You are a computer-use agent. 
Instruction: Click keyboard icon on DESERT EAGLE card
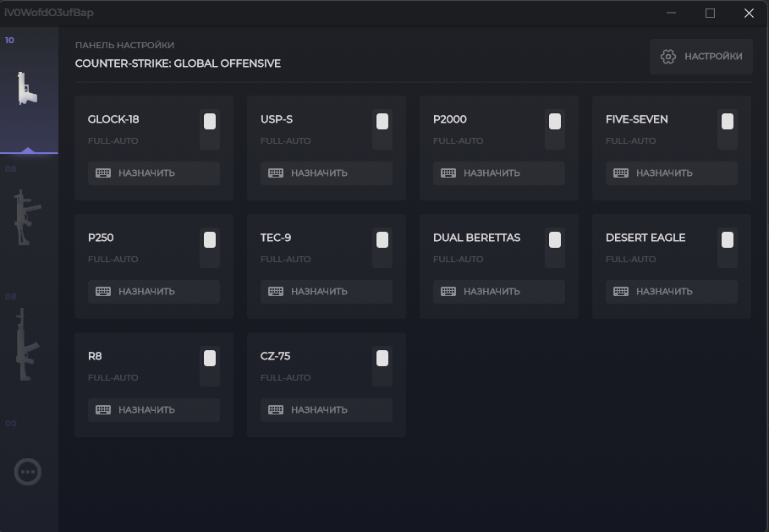pyautogui.click(x=621, y=292)
